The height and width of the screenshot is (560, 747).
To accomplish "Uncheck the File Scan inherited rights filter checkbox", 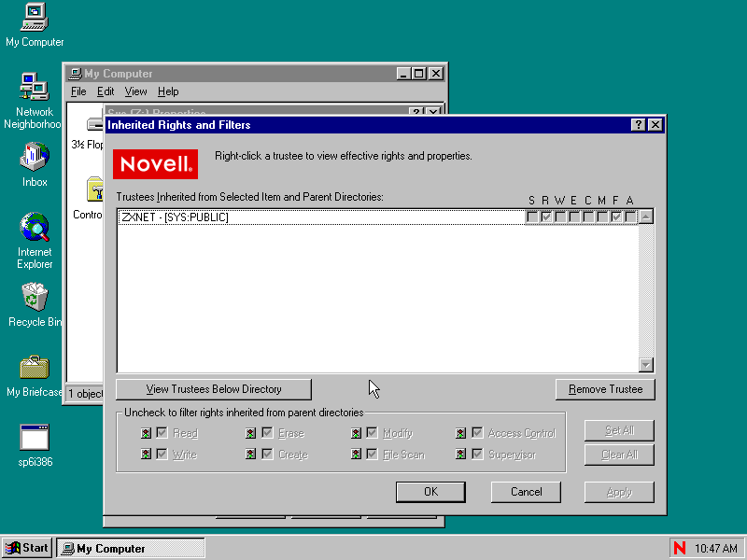I will (372, 455).
